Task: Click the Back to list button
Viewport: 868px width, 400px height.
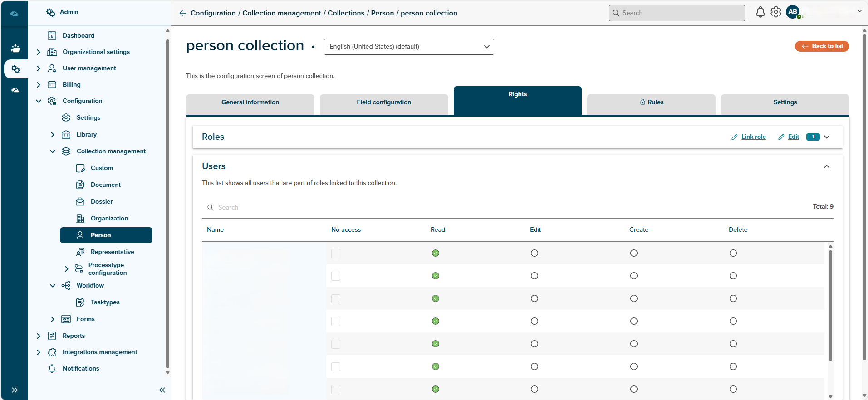Action: [822, 46]
